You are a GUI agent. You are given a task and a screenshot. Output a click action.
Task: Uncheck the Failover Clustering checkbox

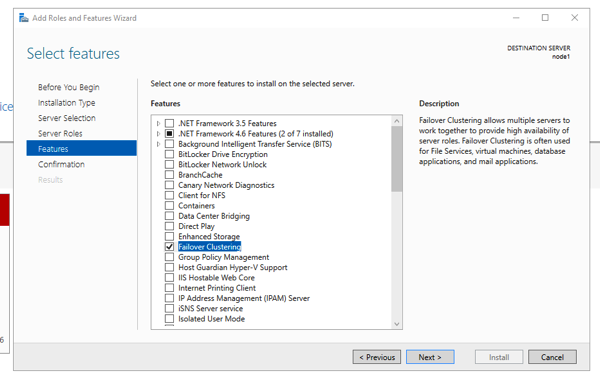[169, 247]
